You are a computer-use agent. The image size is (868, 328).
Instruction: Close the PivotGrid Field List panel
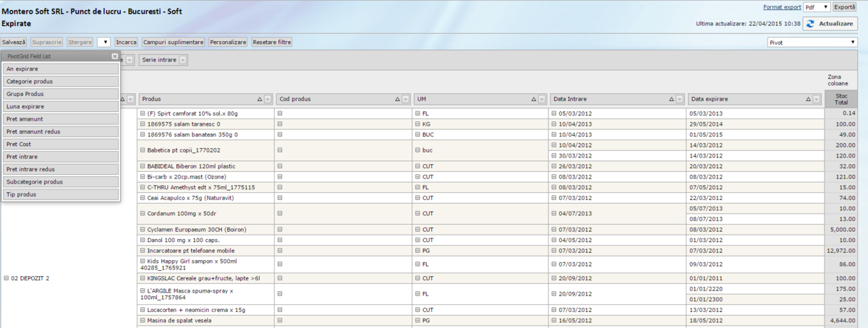click(x=115, y=56)
